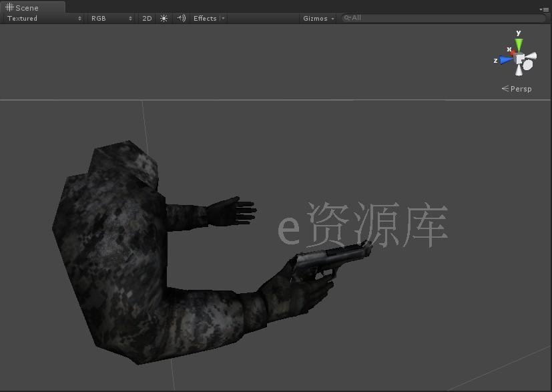This screenshot has height=392, width=552.
Task: Open the Scene panel options menu
Action: 544,9
